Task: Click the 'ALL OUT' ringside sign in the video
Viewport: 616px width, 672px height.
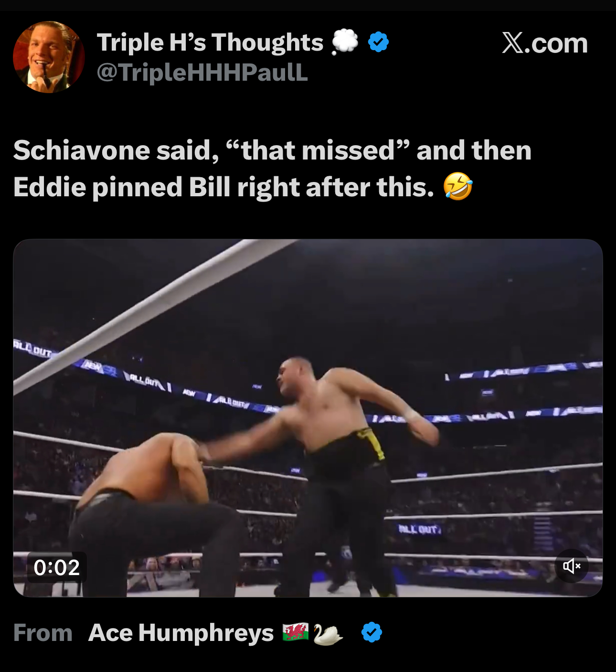Action: click(419, 529)
